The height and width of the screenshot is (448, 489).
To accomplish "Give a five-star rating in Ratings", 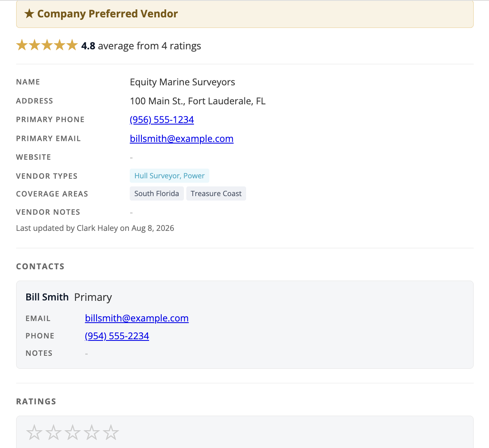I will coord(111,433).
